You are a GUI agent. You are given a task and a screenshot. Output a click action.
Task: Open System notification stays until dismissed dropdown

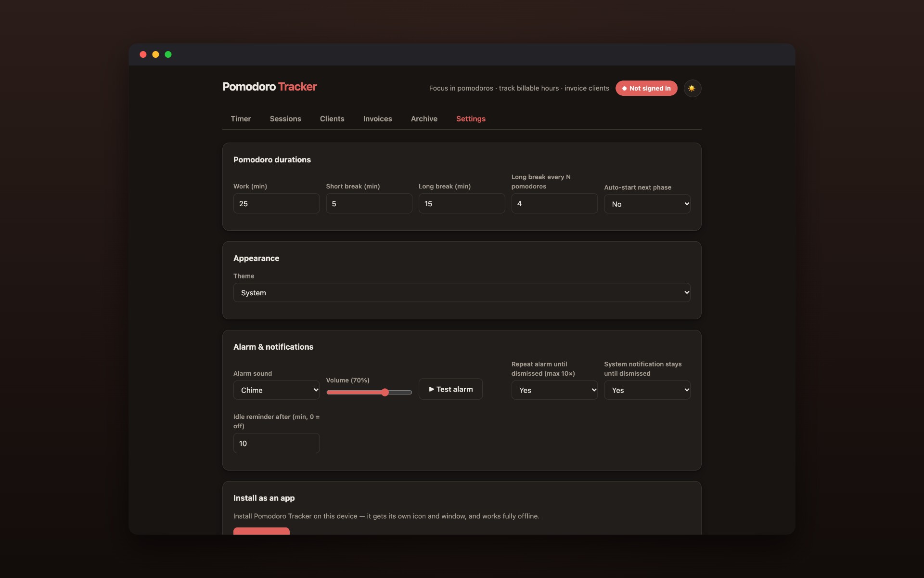(647, 390)
